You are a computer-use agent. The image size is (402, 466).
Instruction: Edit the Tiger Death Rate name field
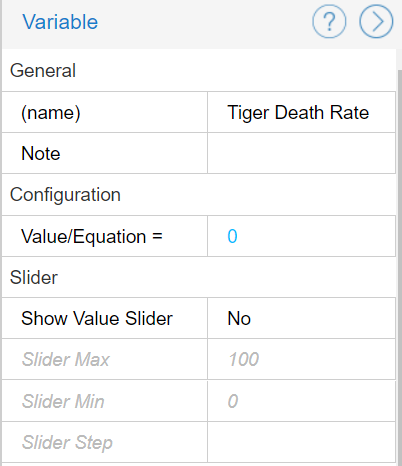point(301,112)
